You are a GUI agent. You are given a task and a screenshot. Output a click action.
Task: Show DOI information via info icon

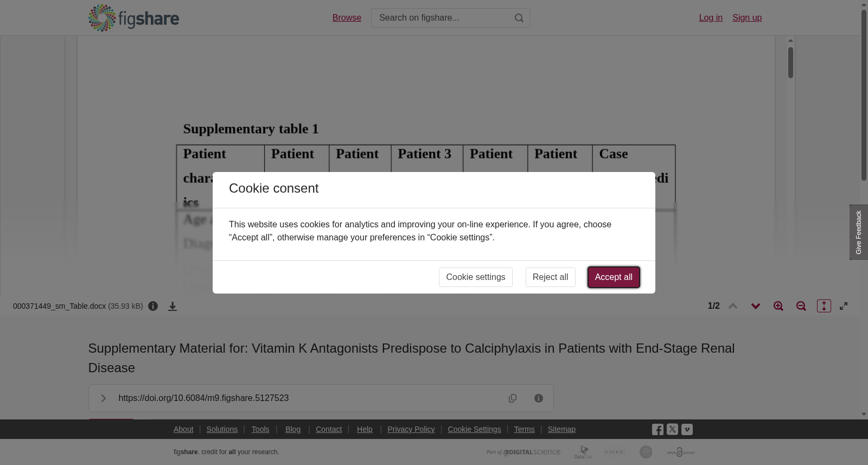539,398
